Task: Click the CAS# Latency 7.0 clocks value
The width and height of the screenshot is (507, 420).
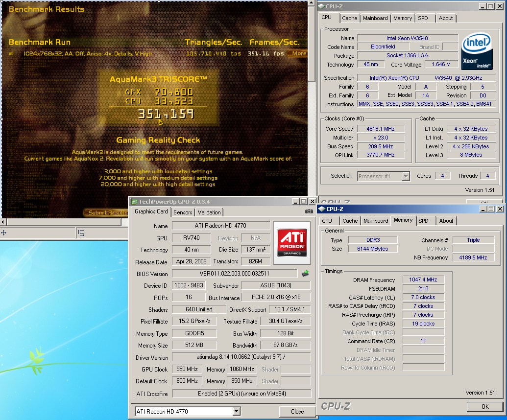Action: coord(423,297)
